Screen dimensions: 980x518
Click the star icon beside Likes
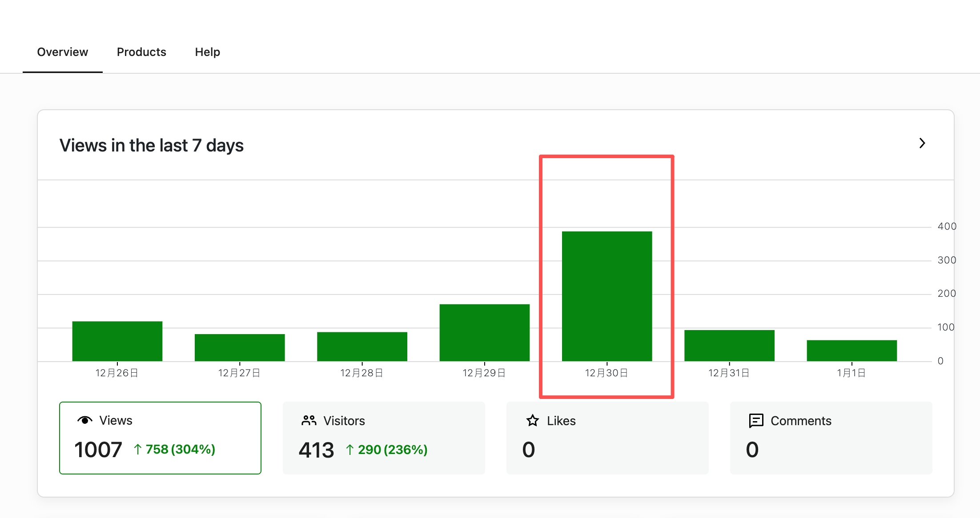click(x=532, y=420)
